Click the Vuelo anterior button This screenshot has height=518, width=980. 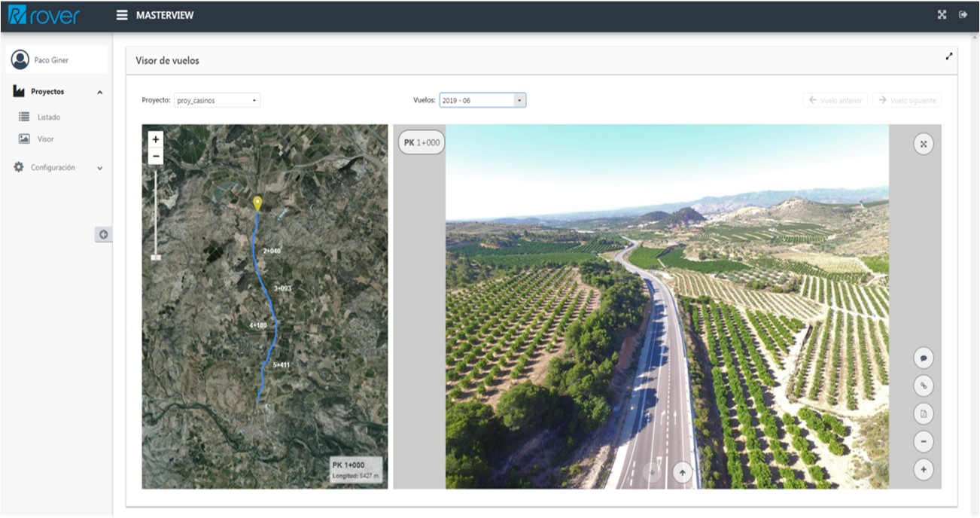(835, 100)
